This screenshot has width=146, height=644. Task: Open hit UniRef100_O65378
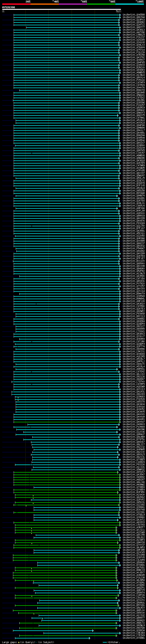tap(133, 402)
